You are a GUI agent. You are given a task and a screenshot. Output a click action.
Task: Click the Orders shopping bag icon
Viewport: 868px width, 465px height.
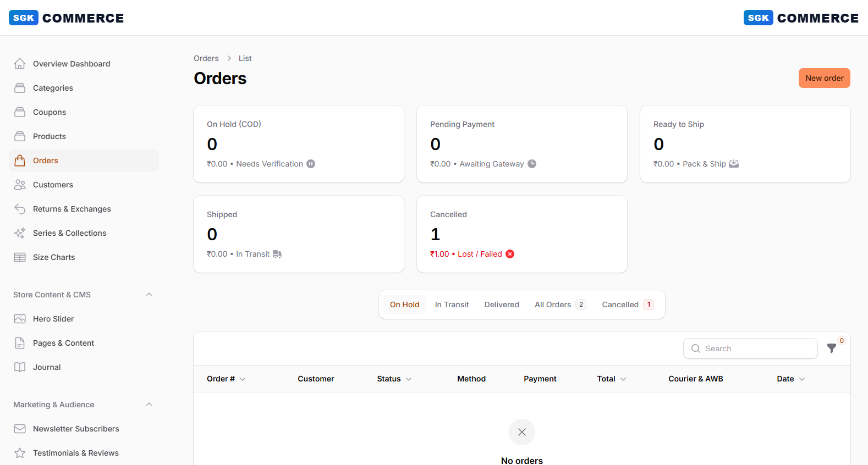coord(20,160)
